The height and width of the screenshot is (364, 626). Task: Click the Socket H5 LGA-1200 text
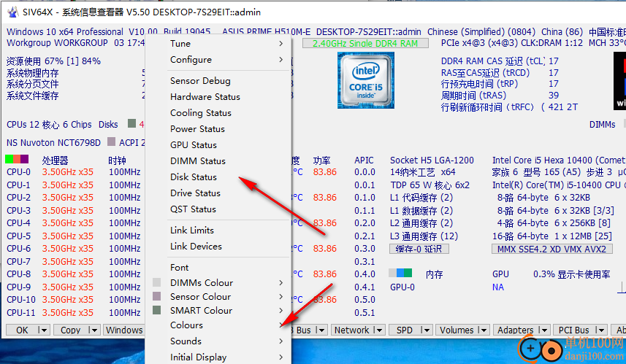coord(432,160)
